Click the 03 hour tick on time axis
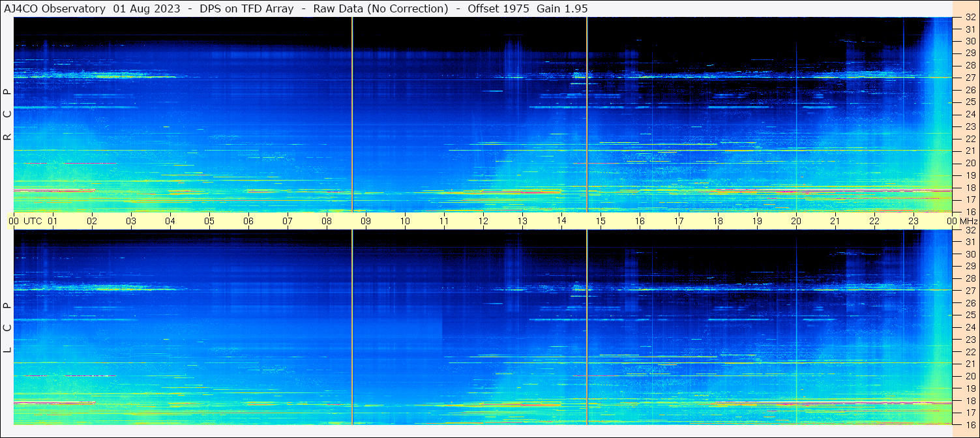 [131, 221]
